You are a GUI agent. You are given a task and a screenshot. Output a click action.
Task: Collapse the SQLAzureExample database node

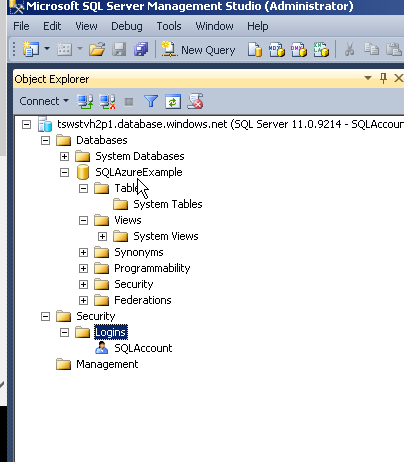[64, 172]
